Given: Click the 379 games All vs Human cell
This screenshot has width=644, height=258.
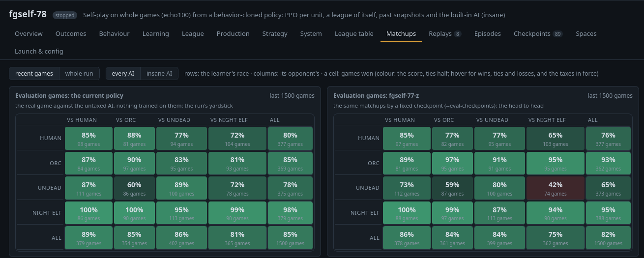Looking at the screenshot, I should (x=88, y=238).
